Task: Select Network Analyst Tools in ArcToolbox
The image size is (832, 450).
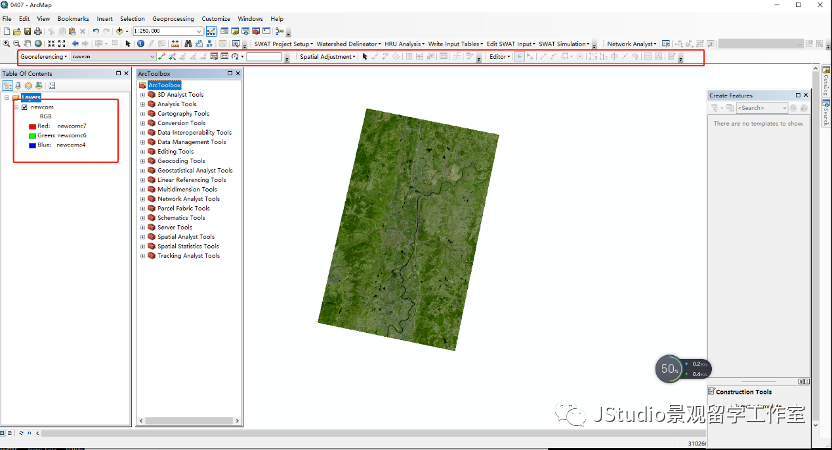Action: [x=188, y=199]
